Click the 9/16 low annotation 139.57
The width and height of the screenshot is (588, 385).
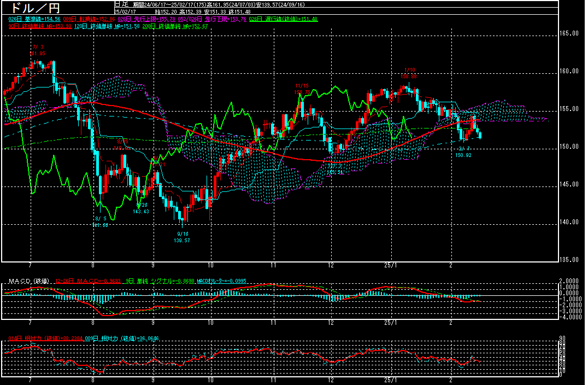tap(183, 237)
